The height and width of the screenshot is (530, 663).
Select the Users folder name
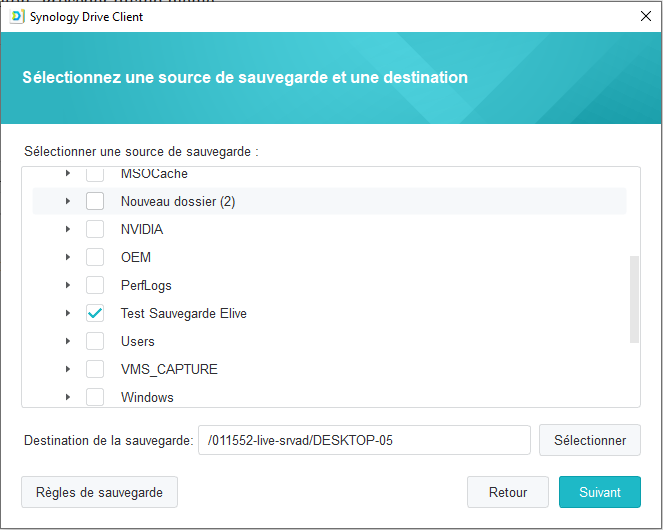pyautogui.click(x=138, y=341)
